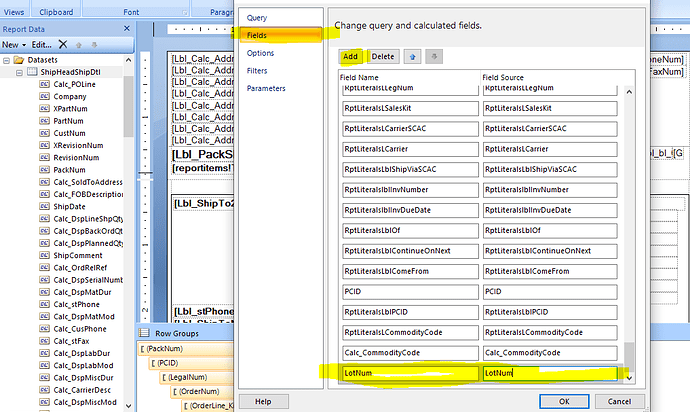690x412 pixels.
Task: Select the OrderNum row group
Action: tap(202, 391)
